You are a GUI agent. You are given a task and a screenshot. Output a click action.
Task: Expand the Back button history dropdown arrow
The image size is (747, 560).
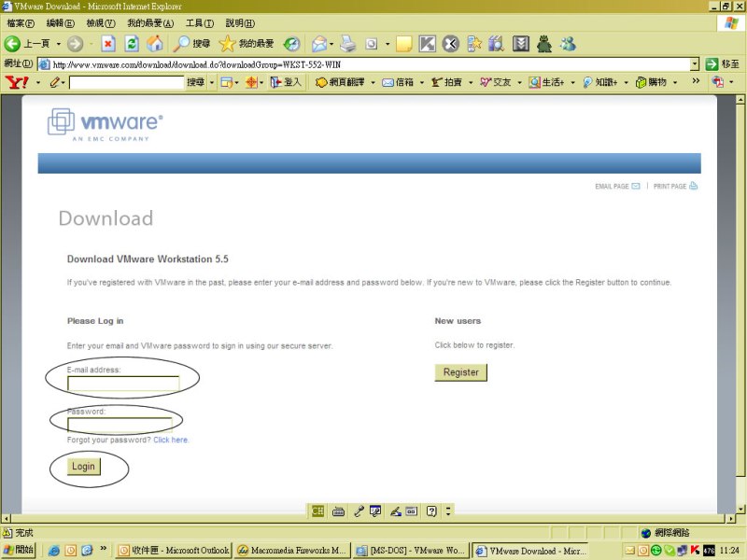(59, 44)
